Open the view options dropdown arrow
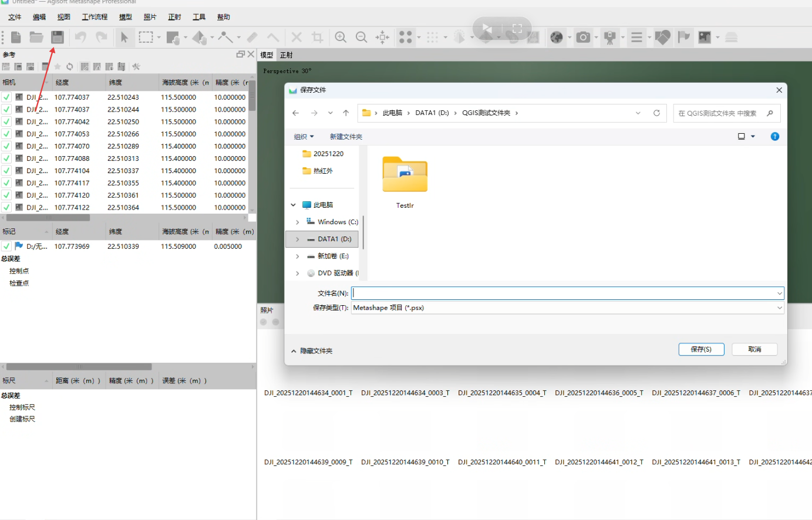 tap(753, 137)
